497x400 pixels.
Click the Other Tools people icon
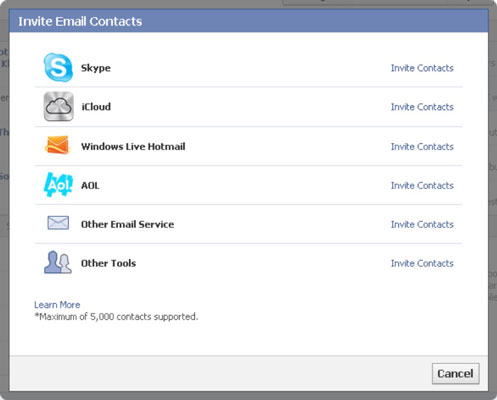coord(58,262)
